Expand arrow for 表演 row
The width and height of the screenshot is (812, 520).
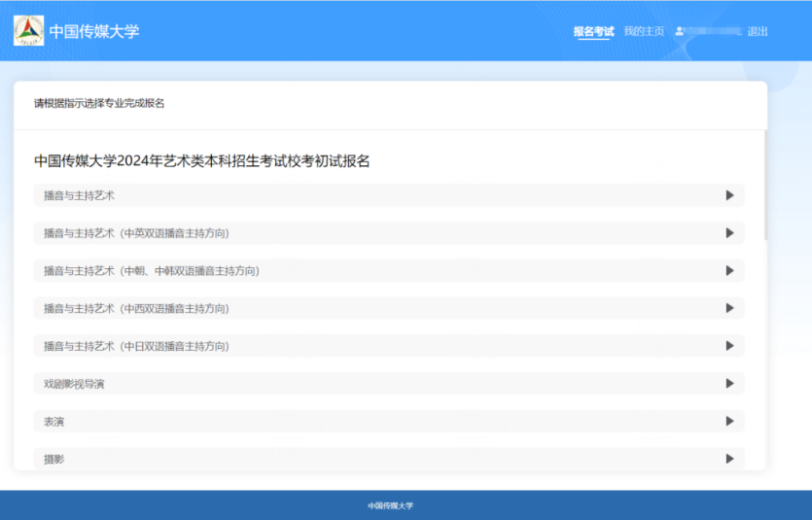729,421
